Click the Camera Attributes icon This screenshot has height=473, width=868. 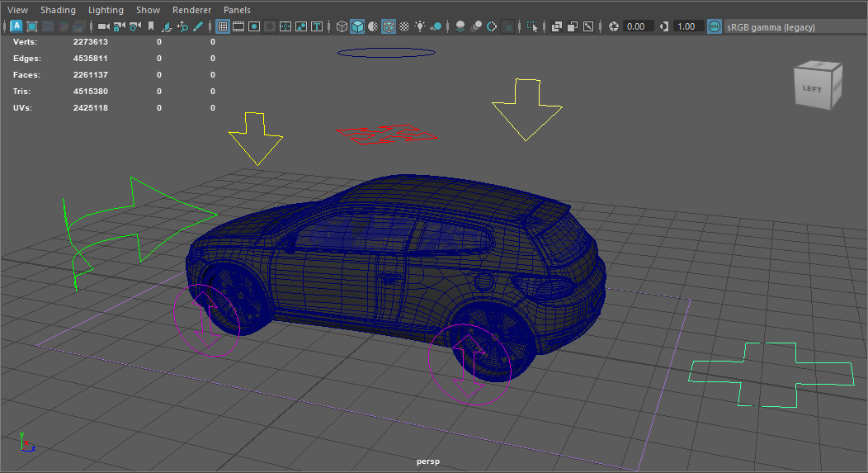pos(133,26)
